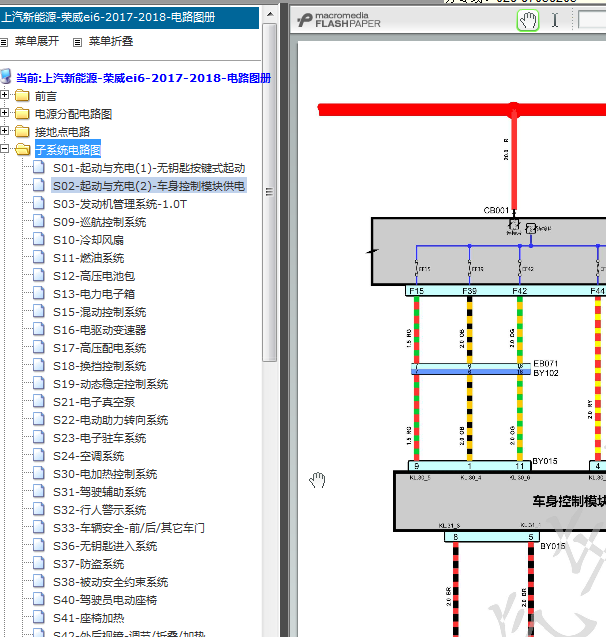The height and width of the screenshot is (637, 606).
Task: Click 菜单折叠 to collapse all menus
Action: pos(111,41)
